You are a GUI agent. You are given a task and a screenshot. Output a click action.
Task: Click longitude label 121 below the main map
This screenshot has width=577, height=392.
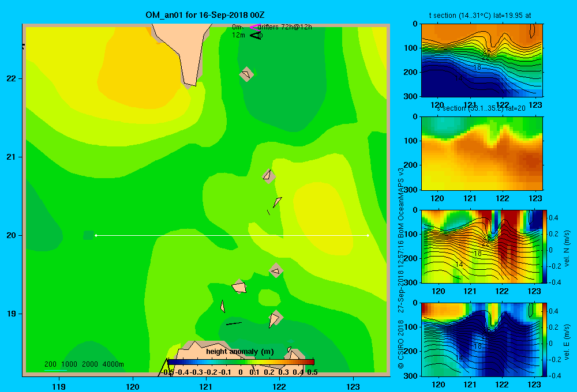click(x=206, y=386)
